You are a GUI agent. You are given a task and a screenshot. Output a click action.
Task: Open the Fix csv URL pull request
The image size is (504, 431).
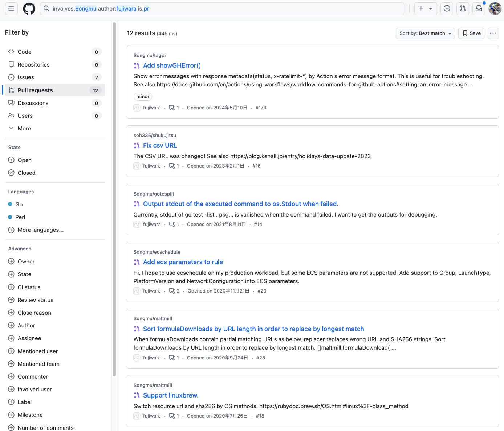160,145
